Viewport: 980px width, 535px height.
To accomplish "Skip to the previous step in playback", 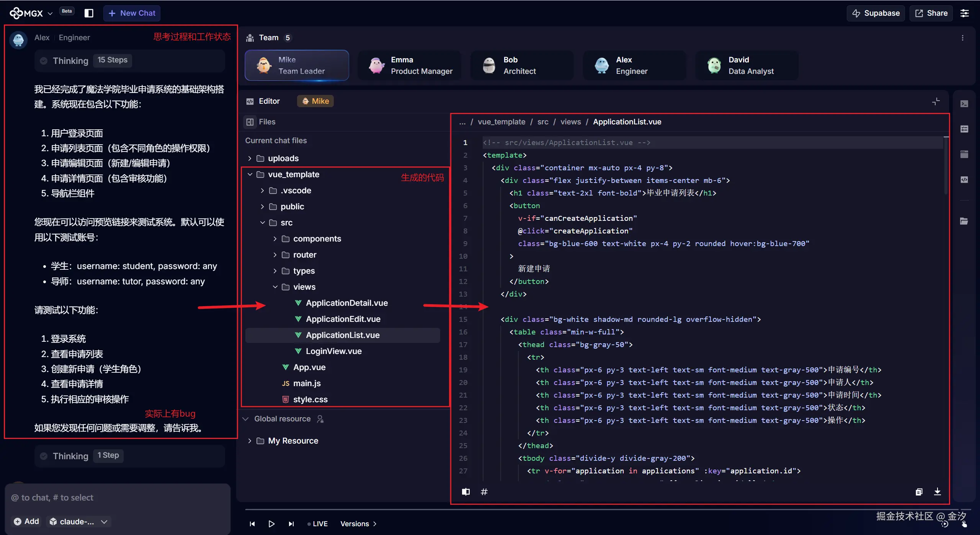I will [252, 524].
